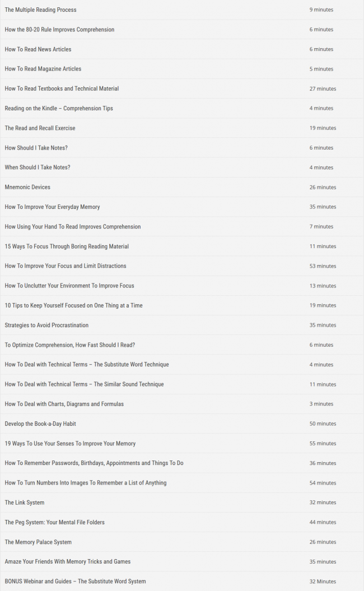
Task: Select 'How To Unclutter Your Environment To Improve Focus'
Action: pos(69,286)
